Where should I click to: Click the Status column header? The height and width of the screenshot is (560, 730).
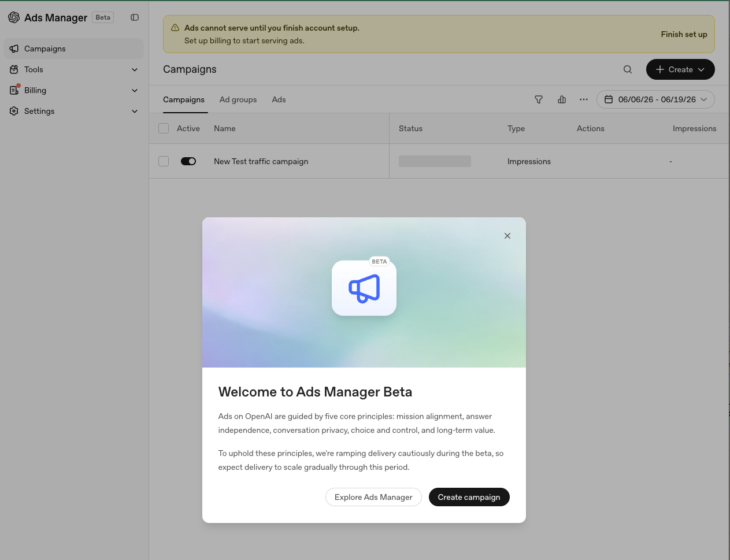pos(410,128)
